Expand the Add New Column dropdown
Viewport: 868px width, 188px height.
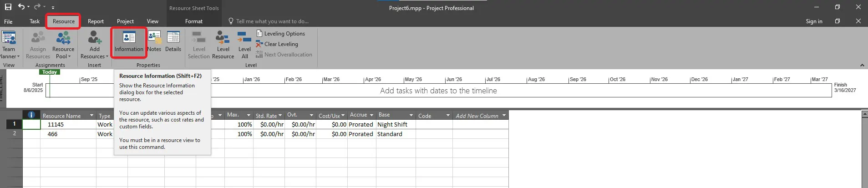(504, 116)
